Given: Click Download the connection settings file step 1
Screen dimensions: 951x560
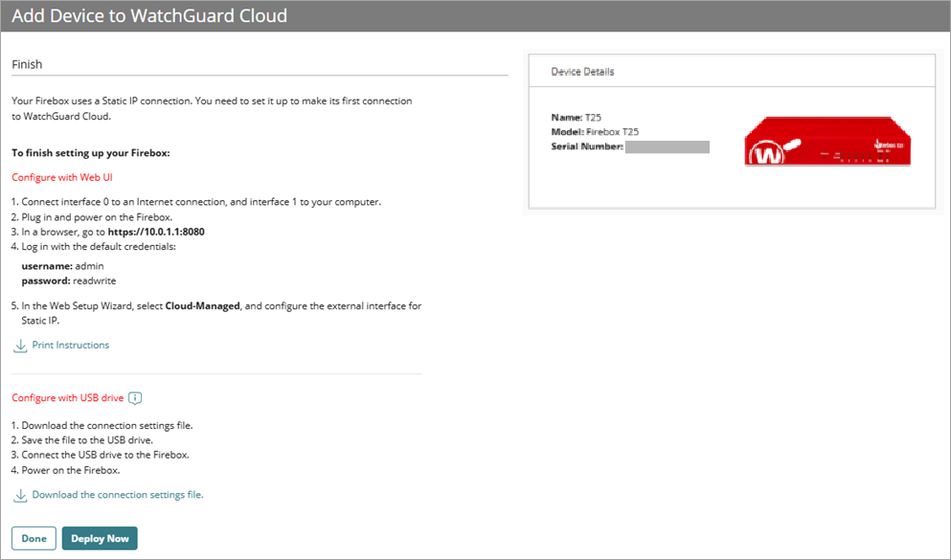Looking at the screenshot, I should 102,425.
